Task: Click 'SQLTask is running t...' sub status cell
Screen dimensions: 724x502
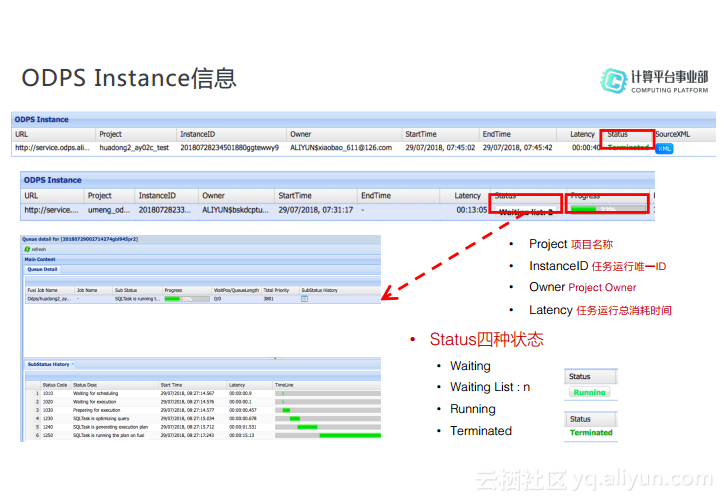Action: pos(137,299)
